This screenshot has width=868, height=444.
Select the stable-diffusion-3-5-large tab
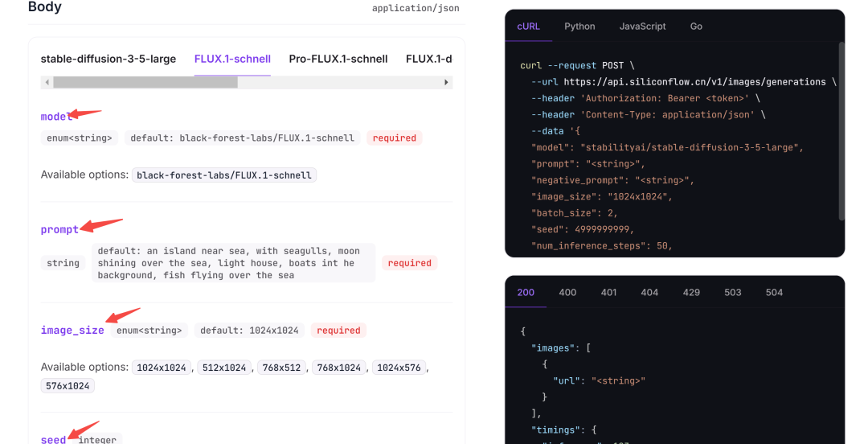click(108, 59)
